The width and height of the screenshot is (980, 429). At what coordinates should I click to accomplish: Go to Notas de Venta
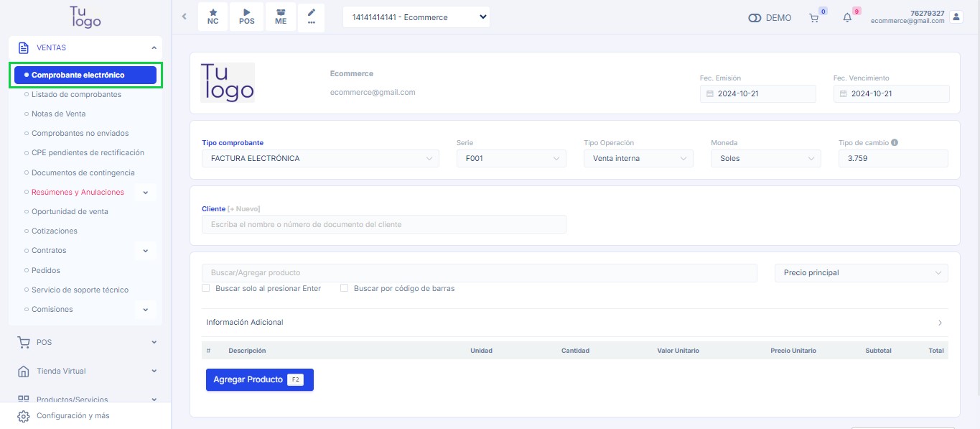(58, 114)
